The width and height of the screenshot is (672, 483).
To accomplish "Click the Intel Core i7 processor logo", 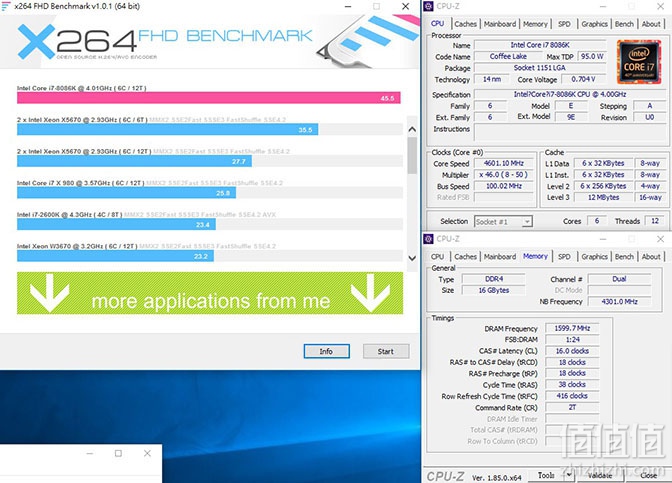I will pos(639,61).
